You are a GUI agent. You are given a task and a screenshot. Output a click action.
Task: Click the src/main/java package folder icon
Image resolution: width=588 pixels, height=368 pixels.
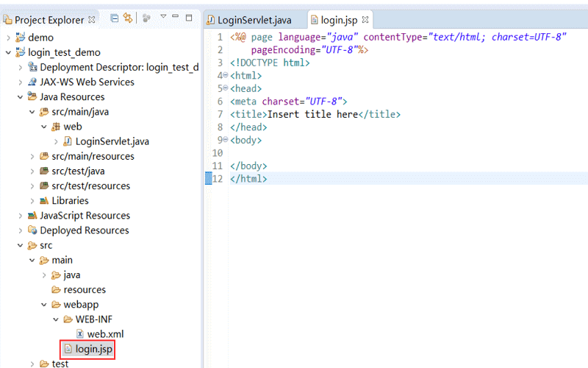(x=44, y=112)
